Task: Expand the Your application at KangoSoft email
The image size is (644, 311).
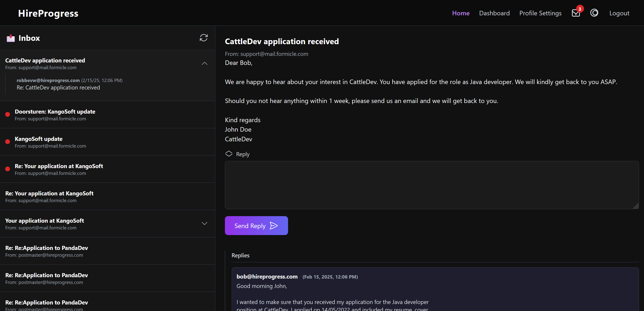Action: click(204, 223)
